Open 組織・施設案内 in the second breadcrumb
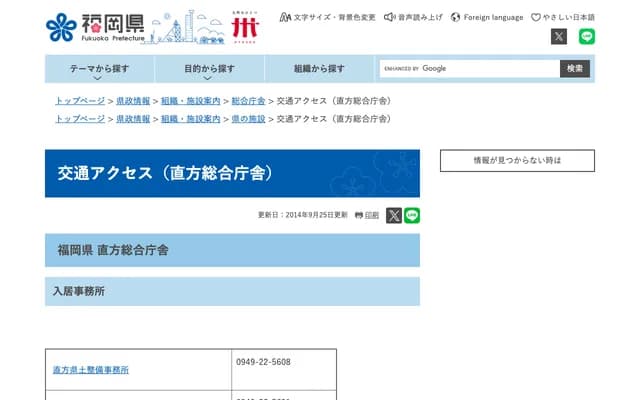Image resolution: width=640 pixels, height=400 pixels. (x=191, y=119)
